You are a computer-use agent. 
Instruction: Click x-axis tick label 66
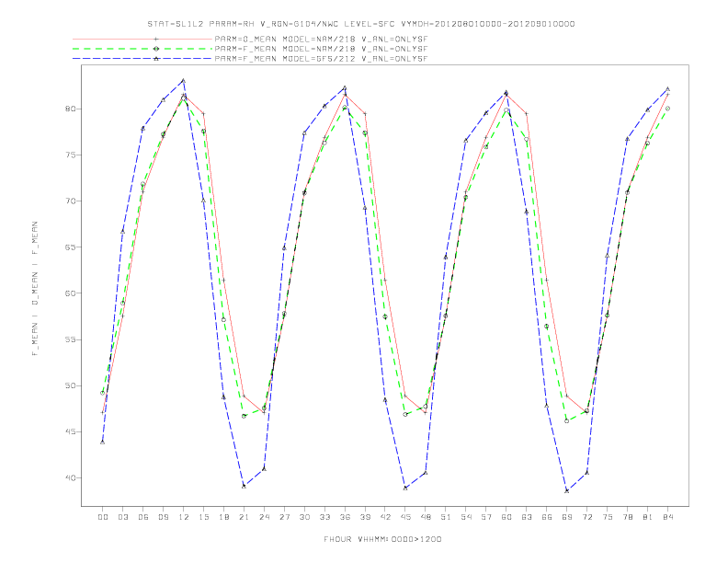(547, 517)
